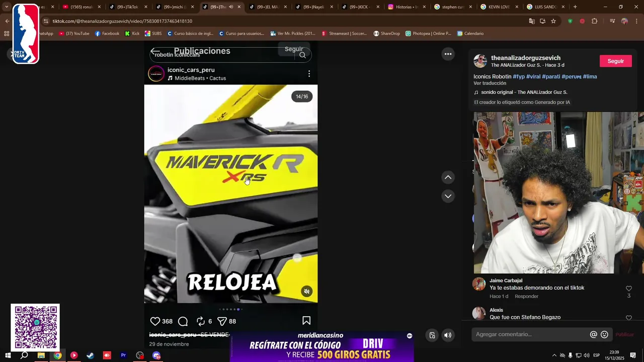Like Alexis's comment heart
Image resolution: width=644 pixels, height=362 pixels.
point(628,318)
